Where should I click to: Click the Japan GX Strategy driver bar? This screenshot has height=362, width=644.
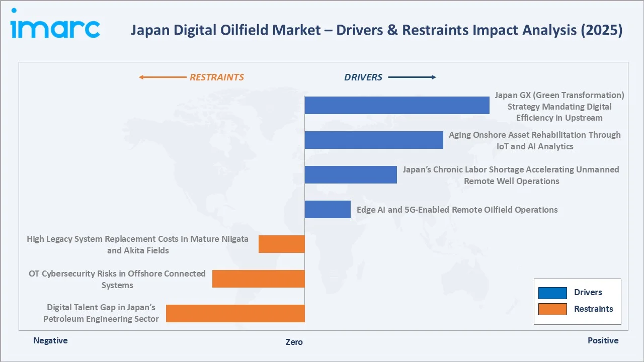pos(397,106)
